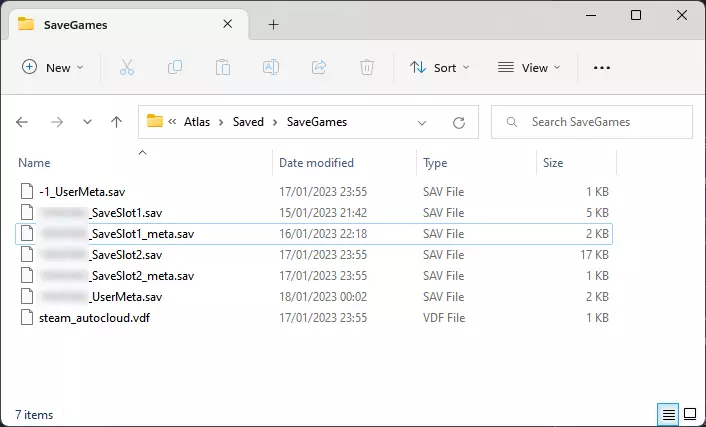This screenshot has height=427, width=706.
Task: Navigate to Saved in breadcrumb path
Action: [249, 122]
